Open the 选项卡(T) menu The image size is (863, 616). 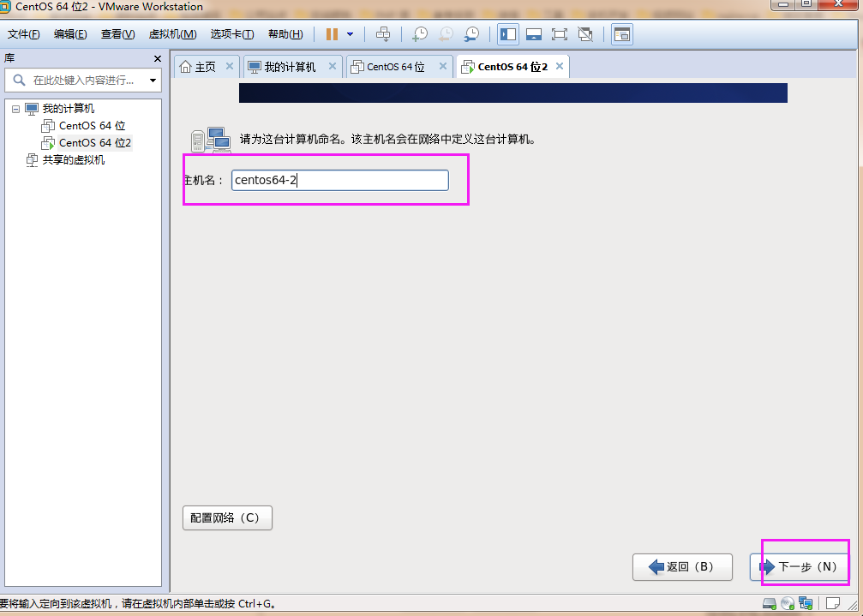(232, 34)
